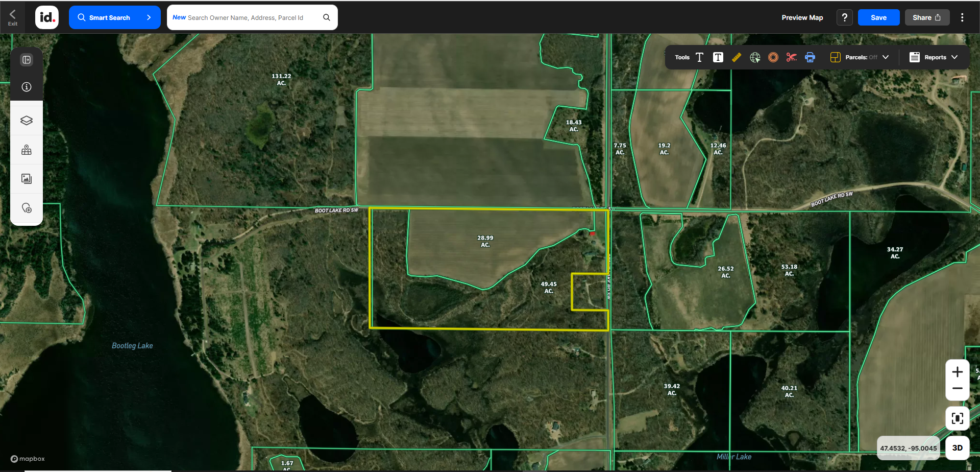Collapse the left sidebar panel
Viewport: 980px width, 472px height.
[26, 59]
